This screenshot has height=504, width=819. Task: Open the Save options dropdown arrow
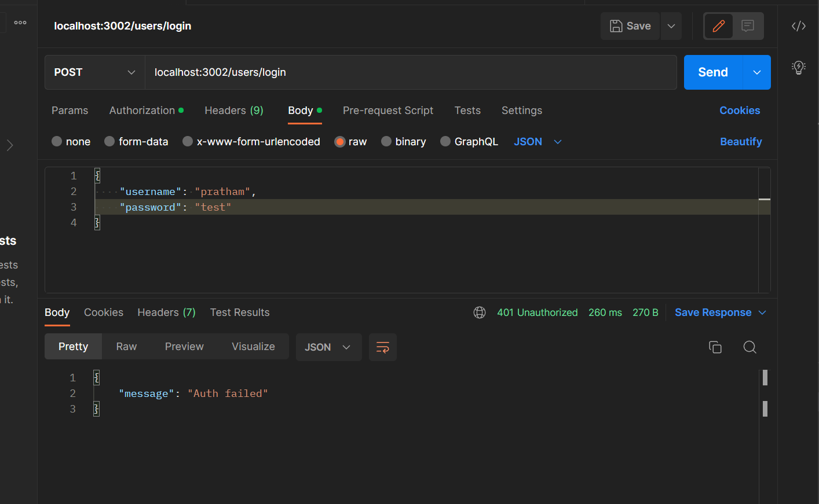click(671, 26)
